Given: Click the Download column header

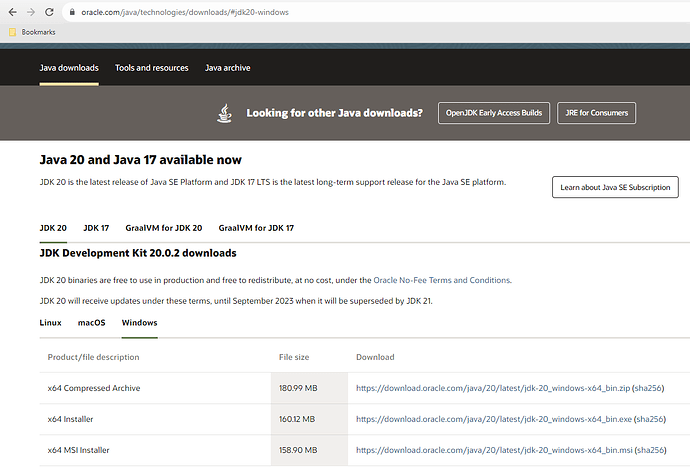Looking at the screenshot, I should pos(375,357).
